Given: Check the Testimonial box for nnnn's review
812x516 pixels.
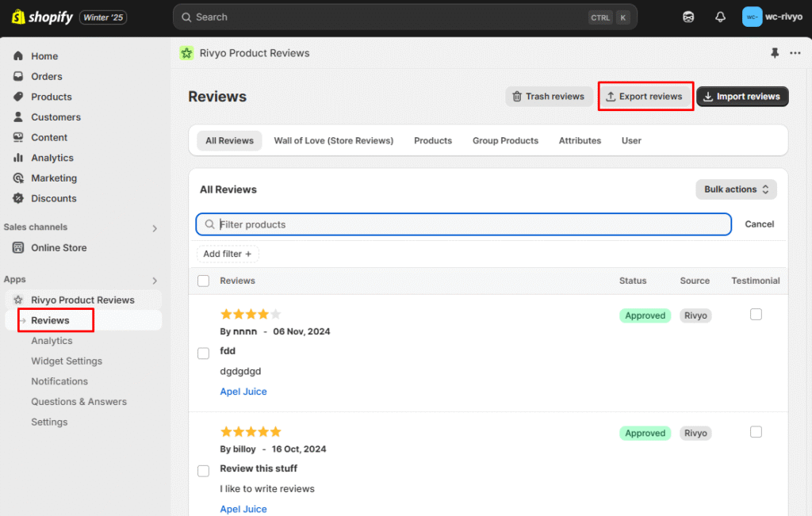Looking at the screenshot, I should pyautogui.click(x=756, y=315).
